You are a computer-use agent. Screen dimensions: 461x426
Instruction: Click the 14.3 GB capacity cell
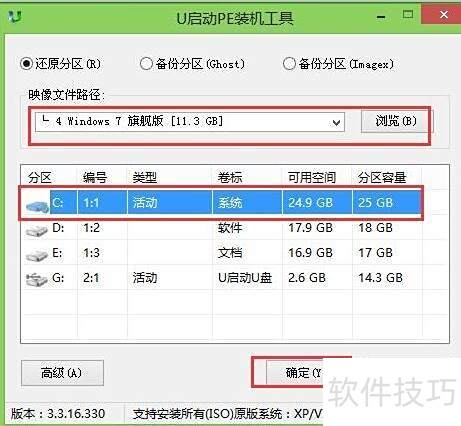[380, 278]
